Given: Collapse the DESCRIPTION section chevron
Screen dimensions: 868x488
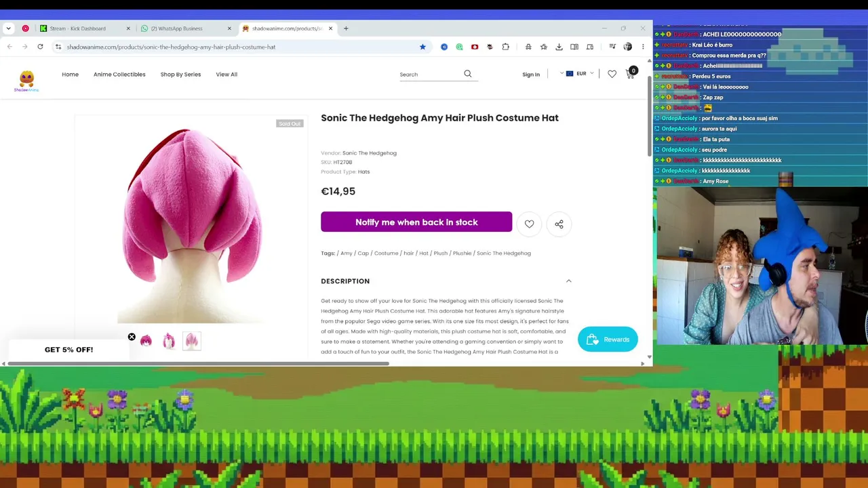Looking at the screenshot, I should click(x=569, y=281).
